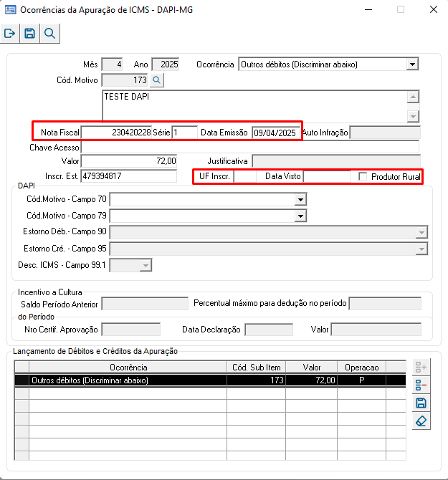Screen dimensions: 448x480
Task: Click the Cód. Motivo field 173
Action: 125,80
